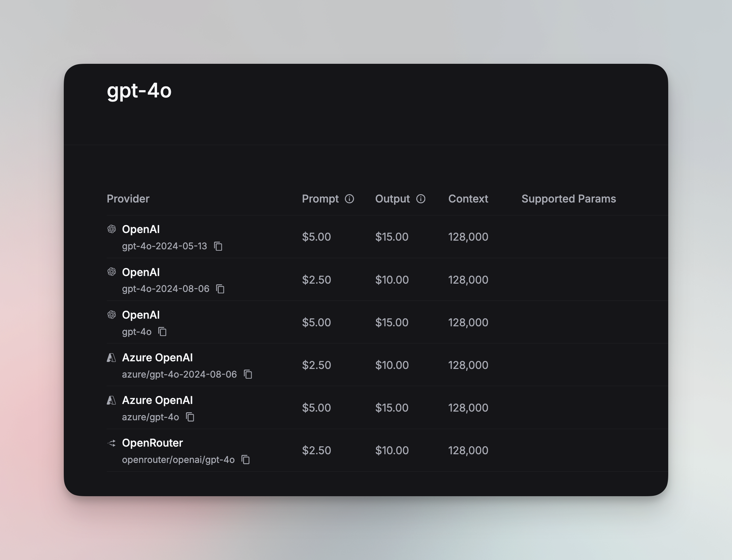Click the Azure logo in the azure/gpt-4o row

[111, 400]
